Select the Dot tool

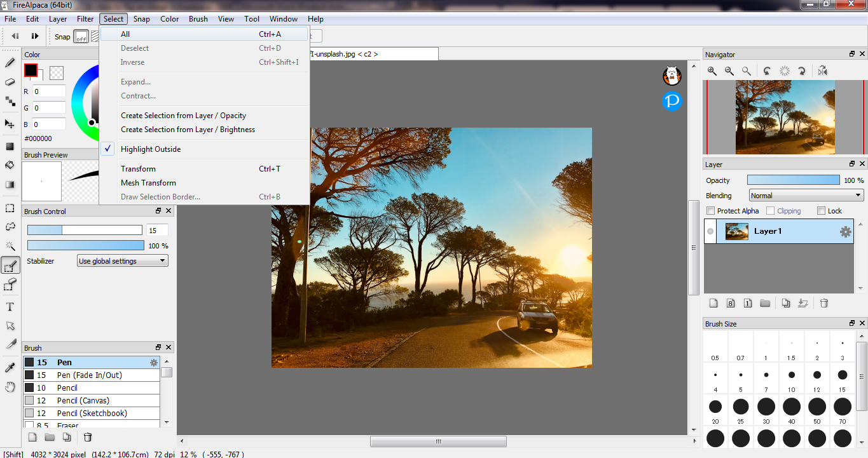click(10, 101)
